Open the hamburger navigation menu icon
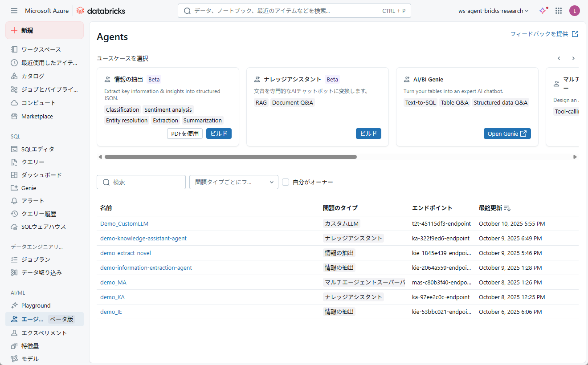 point(14,11)
